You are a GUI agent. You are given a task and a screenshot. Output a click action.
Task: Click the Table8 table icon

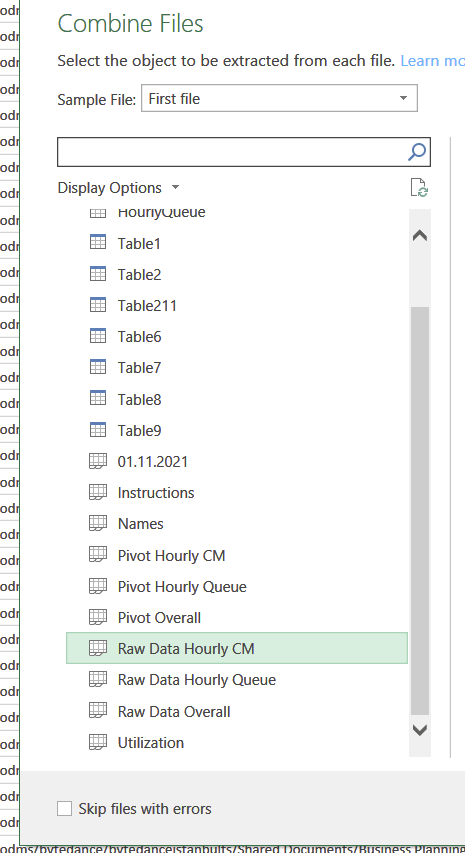pyautogui.click(x=97, y=399)
